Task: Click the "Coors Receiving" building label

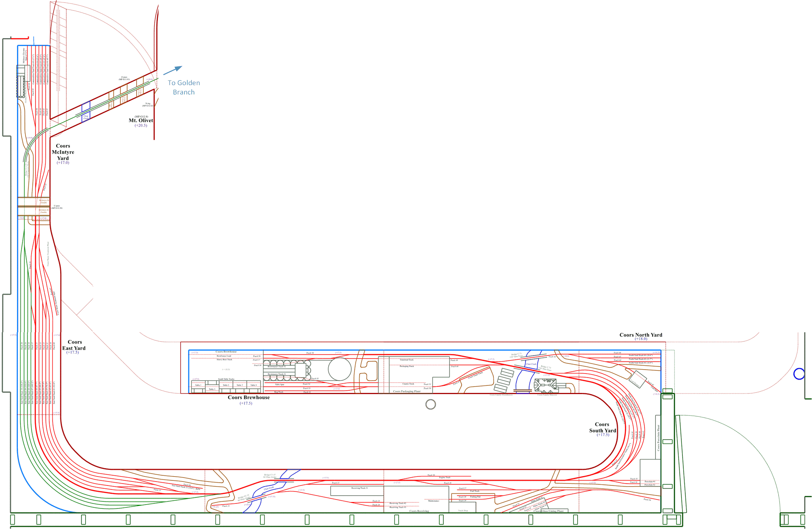Action: [419, 511]
